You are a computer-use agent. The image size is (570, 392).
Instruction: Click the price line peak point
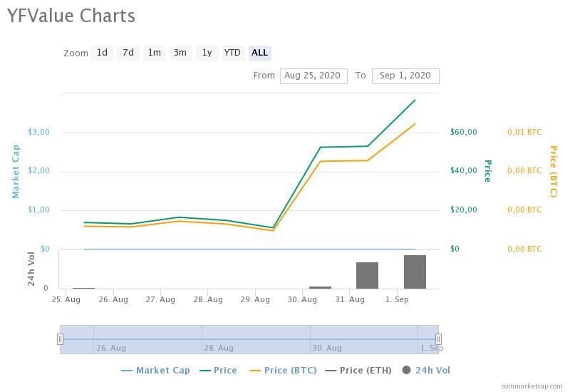coord(415,100)
